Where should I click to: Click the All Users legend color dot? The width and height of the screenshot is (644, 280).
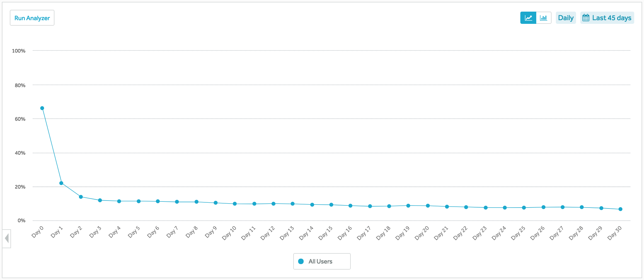click(x=301, y=261)
